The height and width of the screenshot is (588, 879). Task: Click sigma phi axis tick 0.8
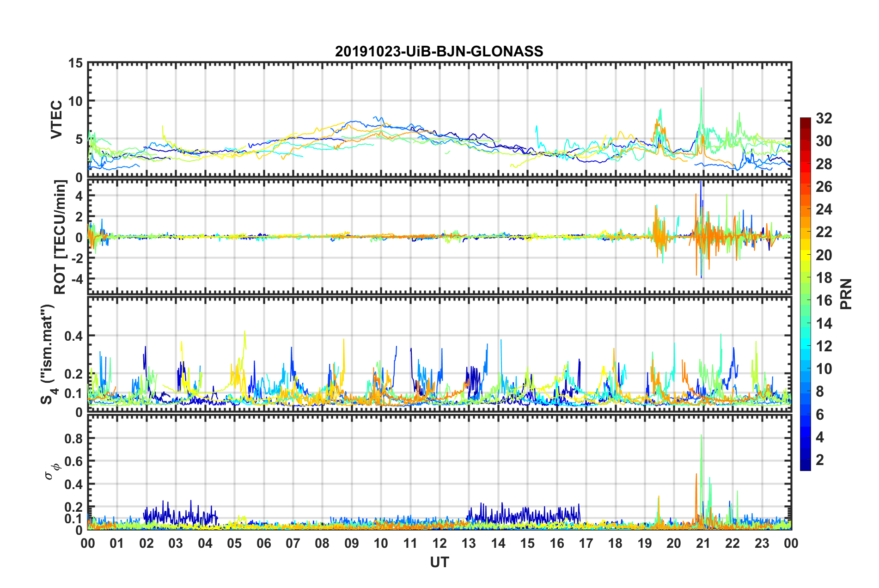(x=74, y=438)
